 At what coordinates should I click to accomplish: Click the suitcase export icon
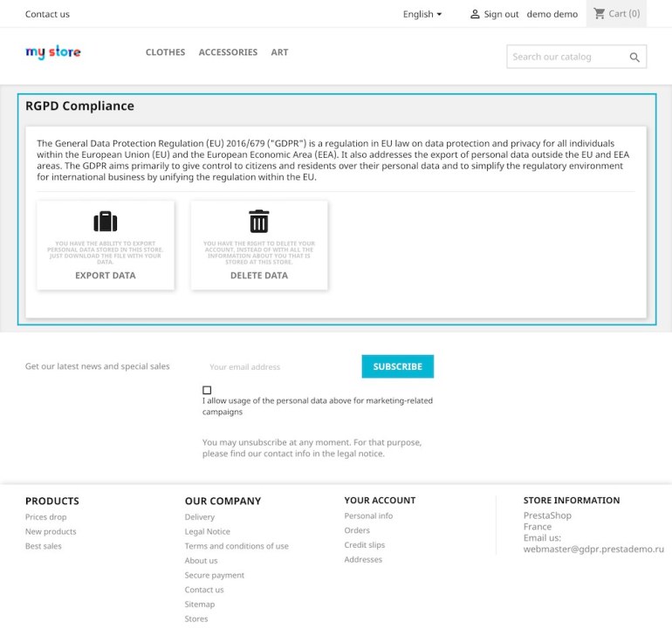[x=106, y=222]
